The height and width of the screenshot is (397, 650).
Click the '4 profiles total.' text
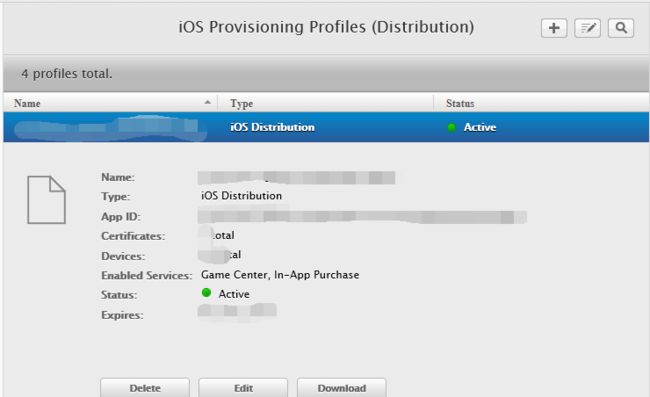[67, 74]
